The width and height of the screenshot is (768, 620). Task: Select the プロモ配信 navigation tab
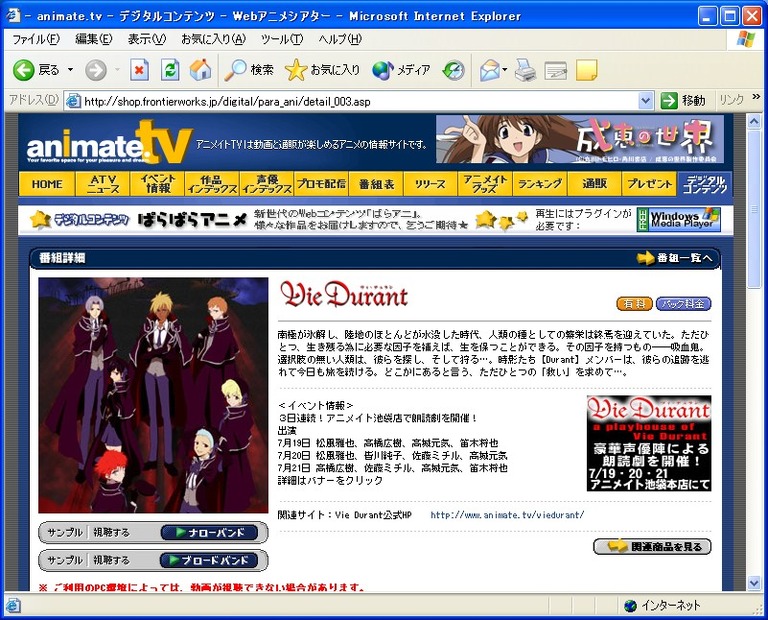[321, 184]
